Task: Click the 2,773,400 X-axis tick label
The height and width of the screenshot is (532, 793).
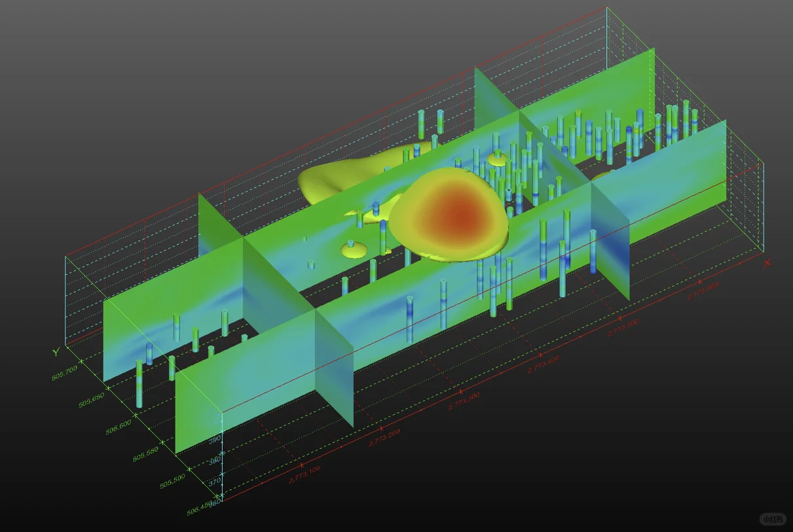Action: tap(544, 364)
